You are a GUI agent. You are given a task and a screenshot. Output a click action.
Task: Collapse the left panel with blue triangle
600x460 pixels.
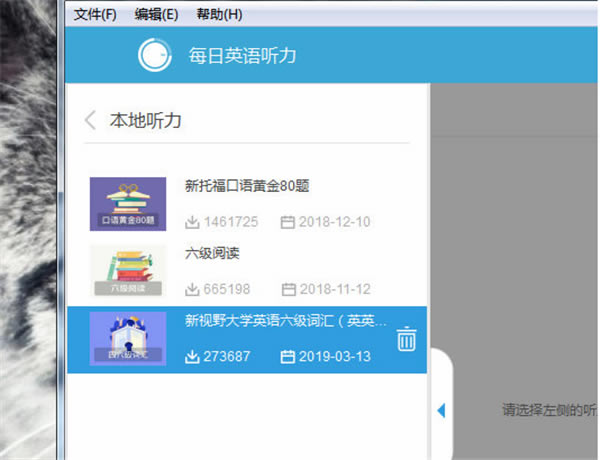point(441,411)
